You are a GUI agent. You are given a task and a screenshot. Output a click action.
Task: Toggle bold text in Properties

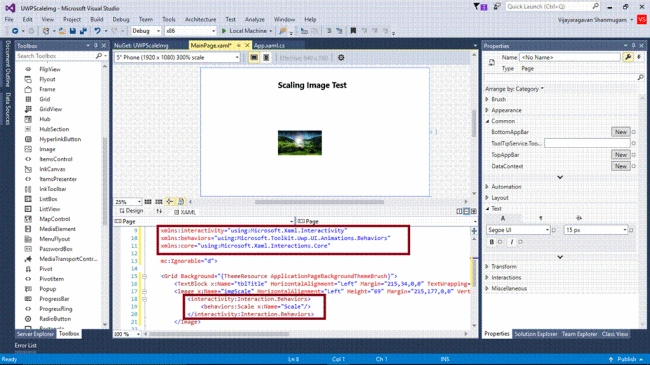click(x=492, y=242)
